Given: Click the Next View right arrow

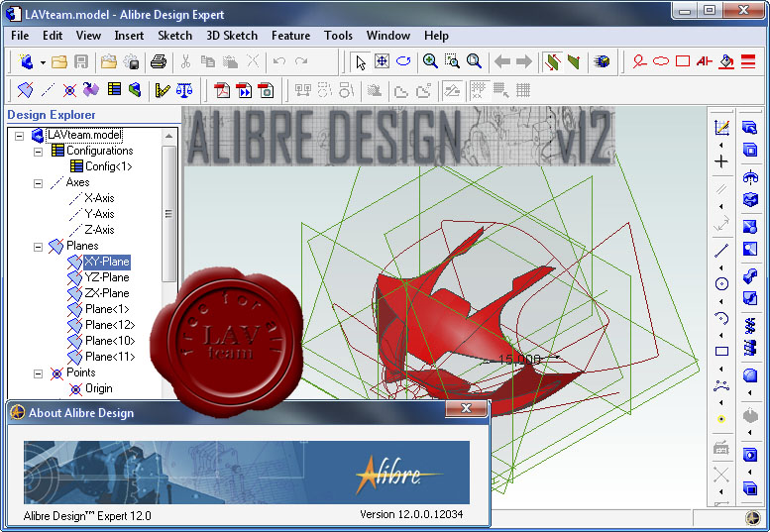Looking at the screenshot, I should (x=524, y=61).
